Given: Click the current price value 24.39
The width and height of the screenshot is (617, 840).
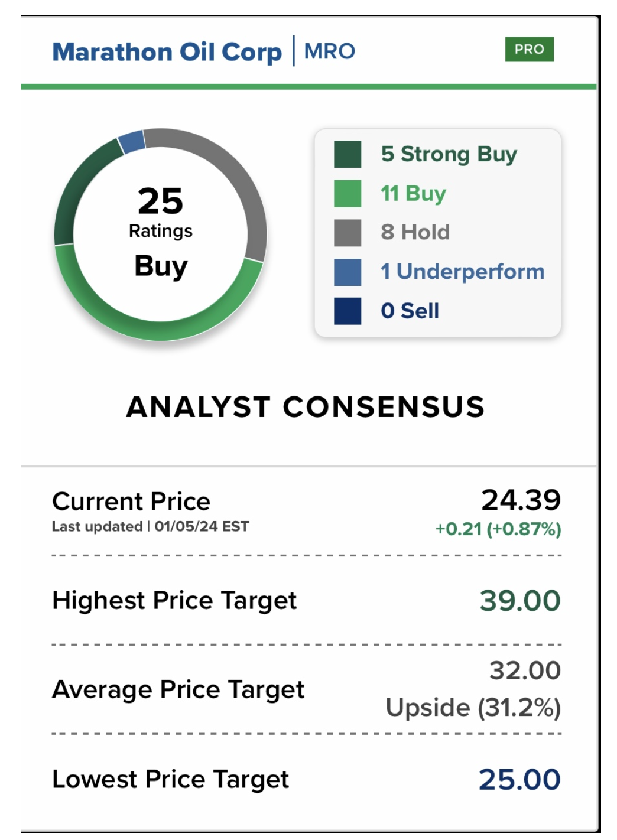Looking at the screenshot, I should click(521, 500).
